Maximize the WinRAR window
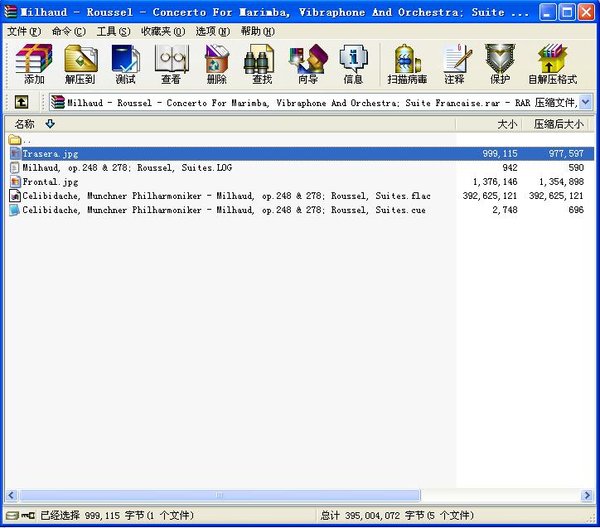 point(567,12)
